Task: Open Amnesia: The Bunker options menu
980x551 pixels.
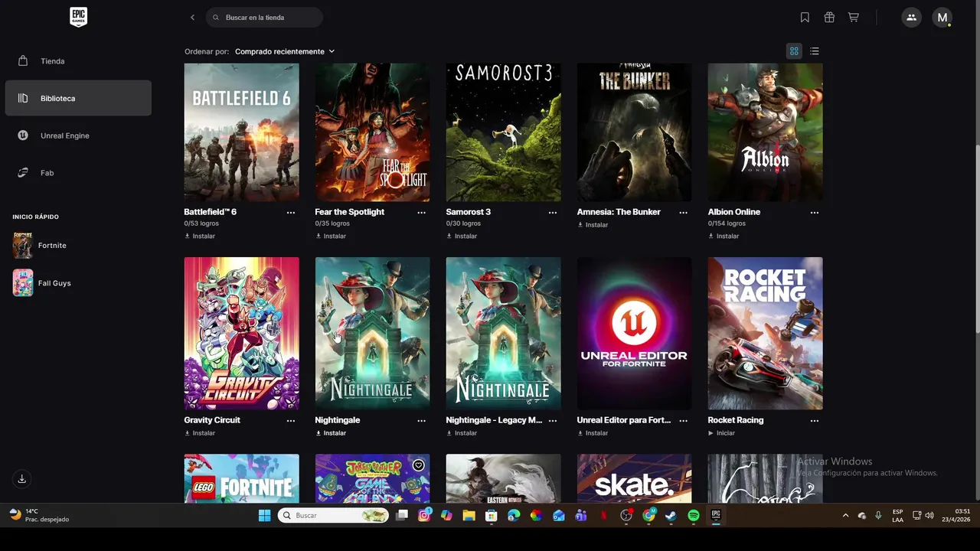Action: (x=684, y=213)
